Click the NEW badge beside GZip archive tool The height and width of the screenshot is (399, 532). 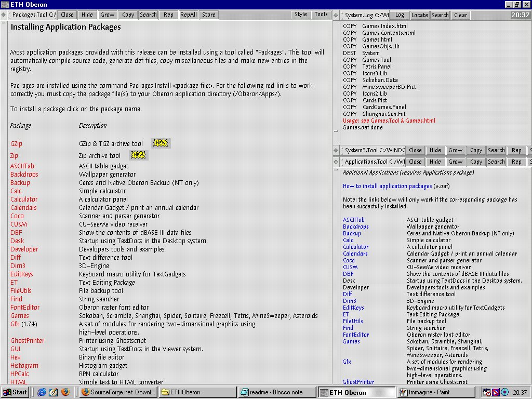click(x=161, y=143)
